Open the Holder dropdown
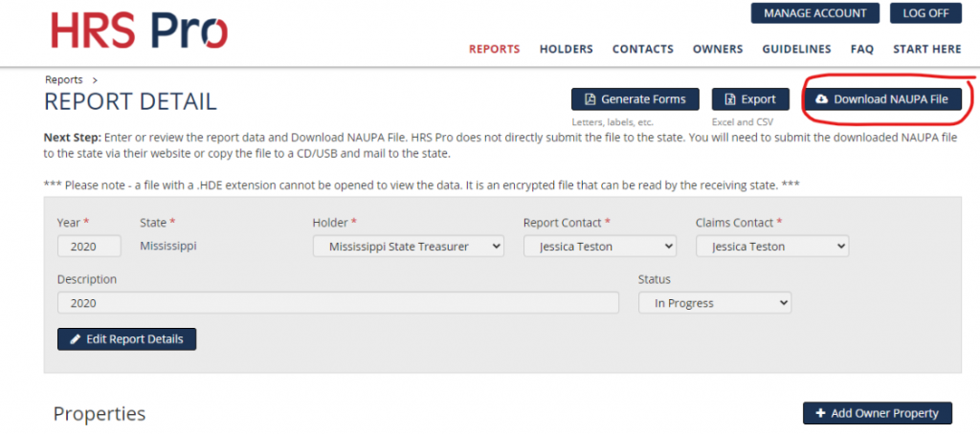 point(408,246)
